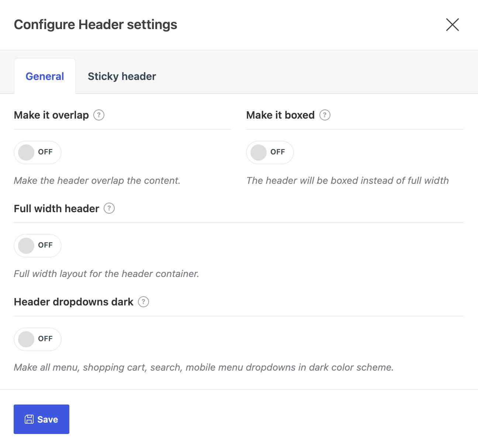478x448 pixels.
Task: Click the Header dropdowns dark heading text
Action: [x=73, y=302]
